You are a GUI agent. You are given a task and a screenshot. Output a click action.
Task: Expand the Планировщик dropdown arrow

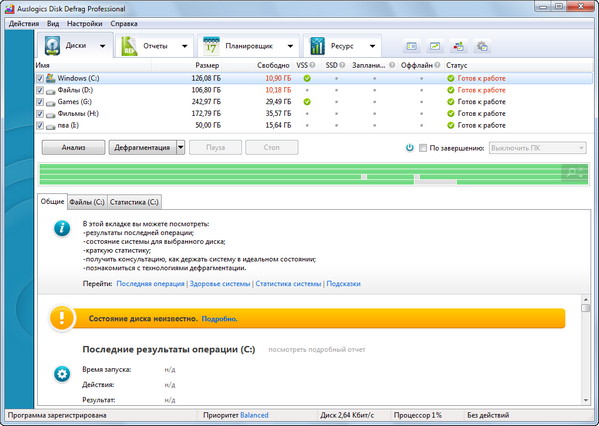point(290,46)
